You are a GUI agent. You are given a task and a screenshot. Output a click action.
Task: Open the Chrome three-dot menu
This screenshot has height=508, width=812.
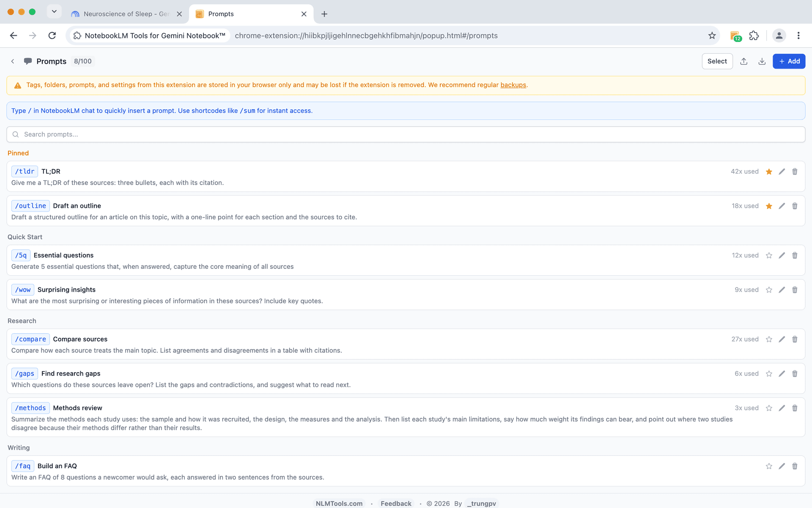pyautogui.click(x=798, y=36)
